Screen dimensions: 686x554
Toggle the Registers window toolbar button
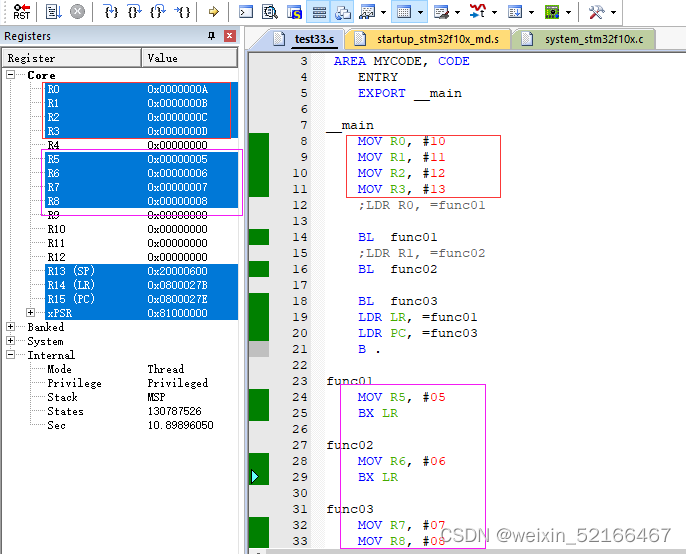319,12
